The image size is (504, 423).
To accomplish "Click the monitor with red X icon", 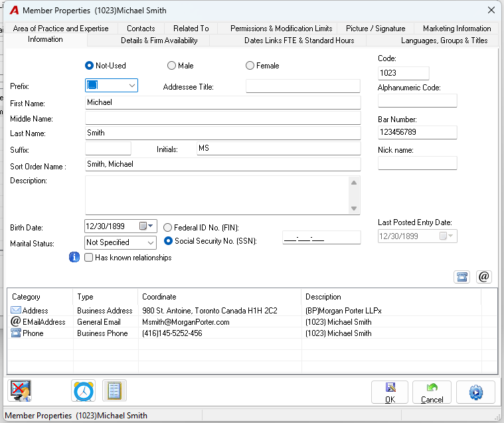I will point(20,390).
